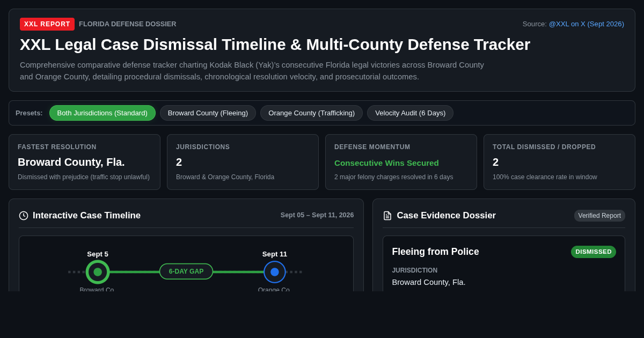Click the Verified Report badge
This screenshot has width=644, height=338.
pyautogui.click(x=599, y=216)
